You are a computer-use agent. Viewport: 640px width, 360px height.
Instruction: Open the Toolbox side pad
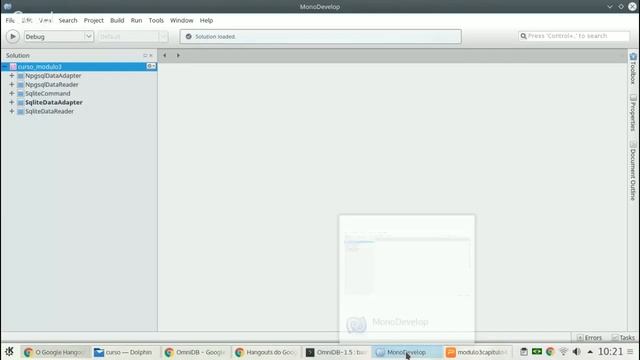633,69
